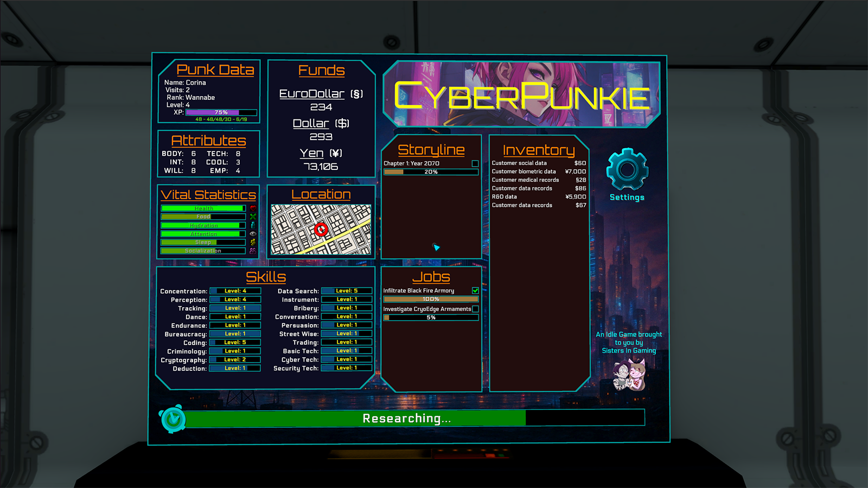Click the green Researching progress bar
The height and width of the screenshot is (488, 868).
click(x=415, y=418)
